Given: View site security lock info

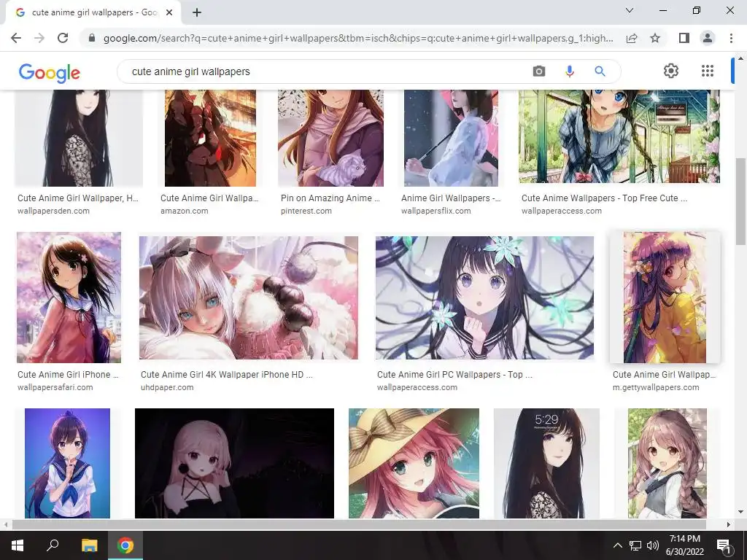Looking at the screenshot, I should point(92,38).
